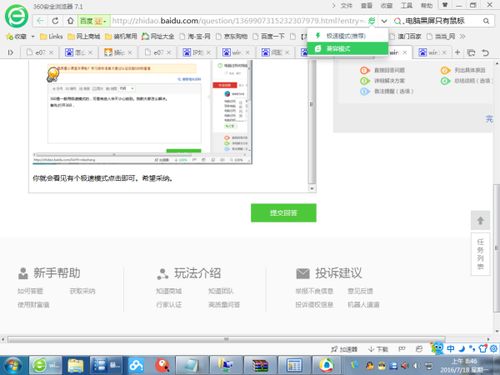Switch to the tab with the orange icon
Image resolution: width=500 pixels, height=375 pixels.
118,52
